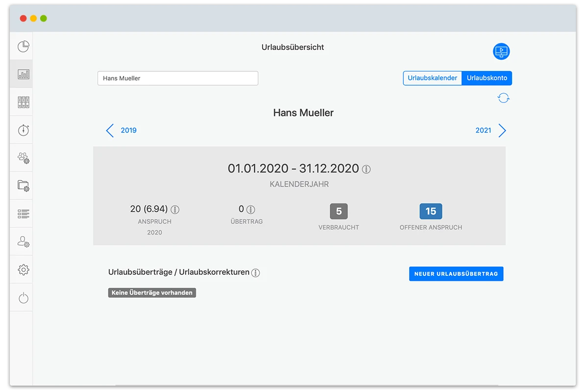Image resolution: width=588 pixels, height=392 pixels.
Task: Open the team settings icon with gear
Action: coord(24,158)
